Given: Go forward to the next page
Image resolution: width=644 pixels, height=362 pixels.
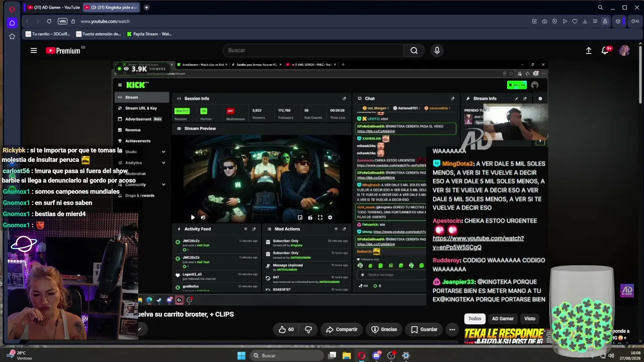Looking at the screenshot, I should pos(38,21).
